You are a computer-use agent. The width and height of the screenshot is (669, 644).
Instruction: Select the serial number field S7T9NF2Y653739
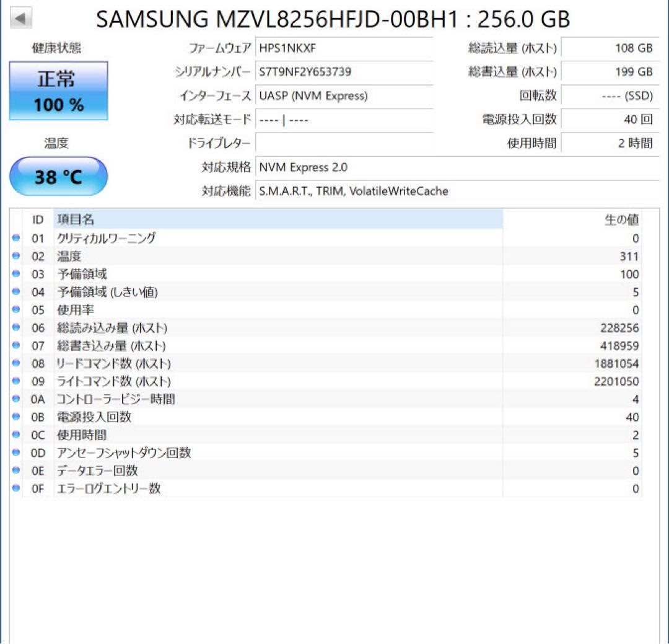click(x=344, y=71)
